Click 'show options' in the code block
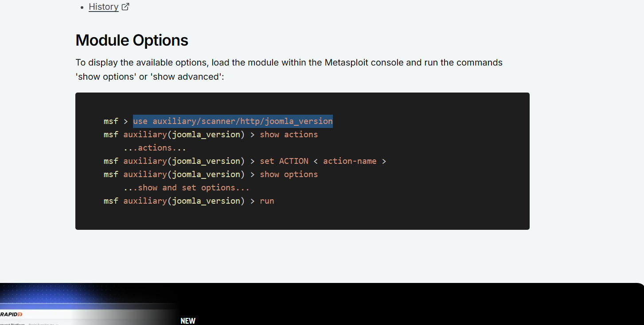 289,174
